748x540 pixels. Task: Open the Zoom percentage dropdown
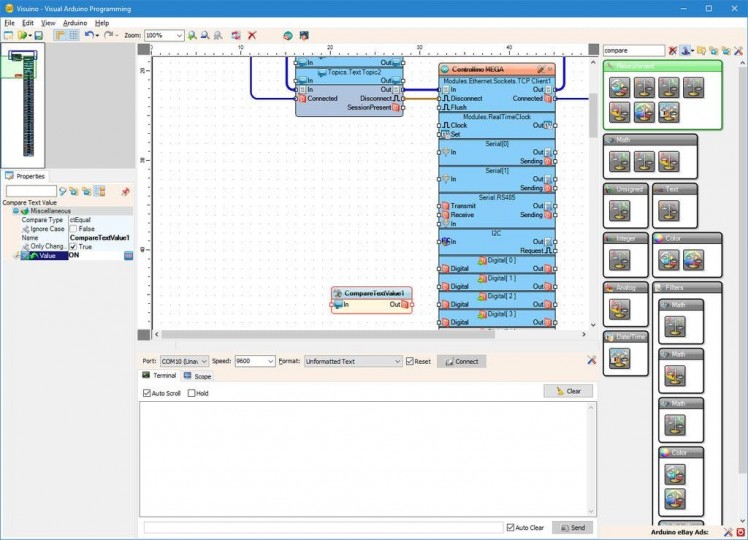(x=180, y=35)
